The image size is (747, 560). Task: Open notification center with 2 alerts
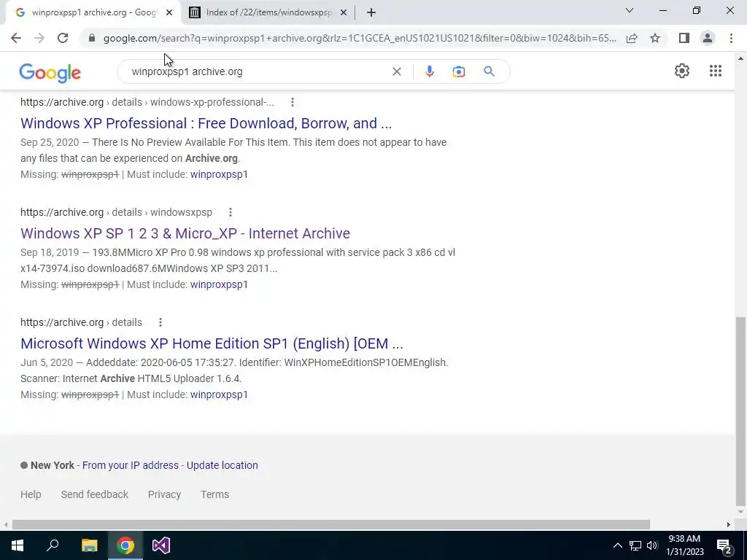[x=724, y=546]
